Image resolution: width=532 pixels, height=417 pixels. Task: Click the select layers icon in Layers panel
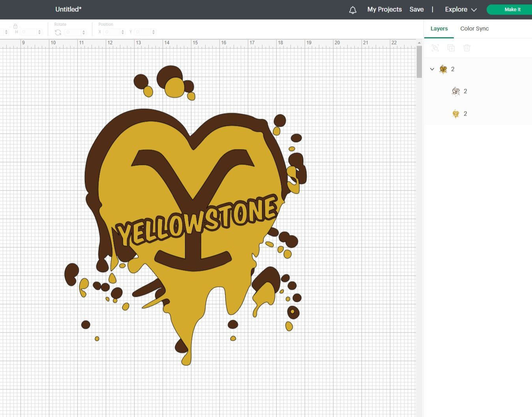[x=435, y=48]
